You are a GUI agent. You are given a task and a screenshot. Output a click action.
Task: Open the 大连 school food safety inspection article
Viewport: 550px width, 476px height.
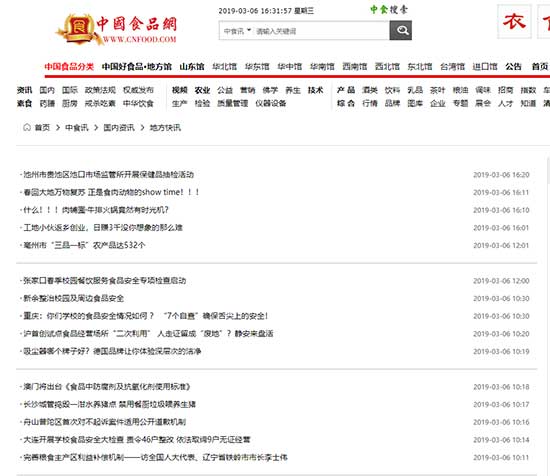click(x=137, y=440)
